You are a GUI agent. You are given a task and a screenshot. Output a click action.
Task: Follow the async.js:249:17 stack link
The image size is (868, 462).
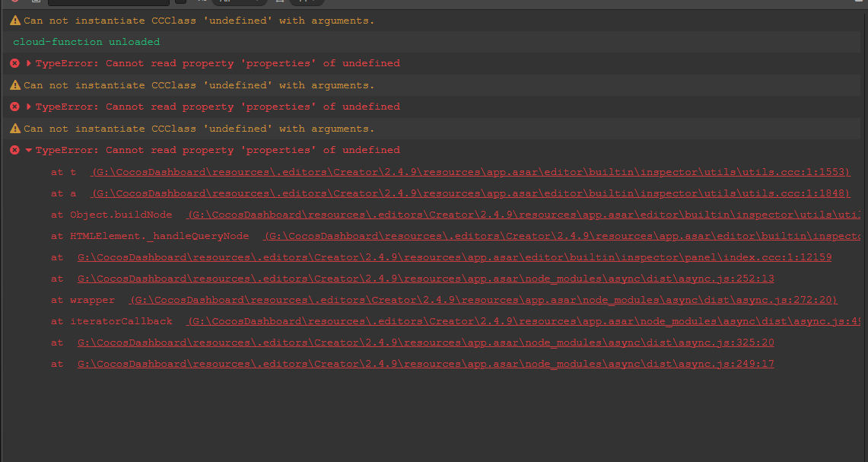click(x=425, y=364)
